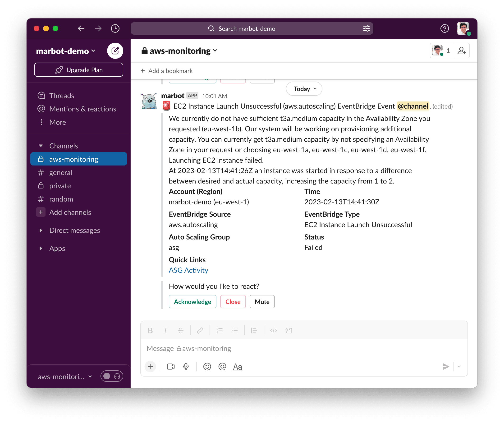
Task: Apply strikethrough formatting in composer
Action: coord(180,331)
